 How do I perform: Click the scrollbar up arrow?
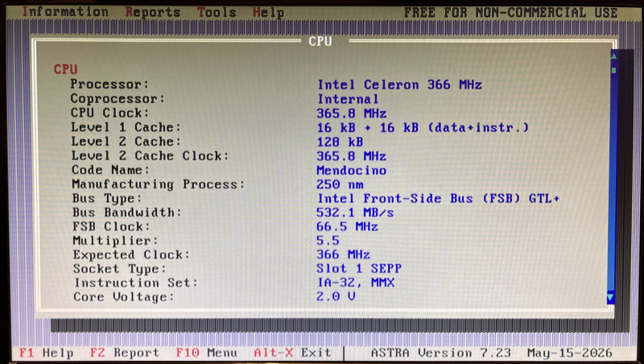coord(614,56)
